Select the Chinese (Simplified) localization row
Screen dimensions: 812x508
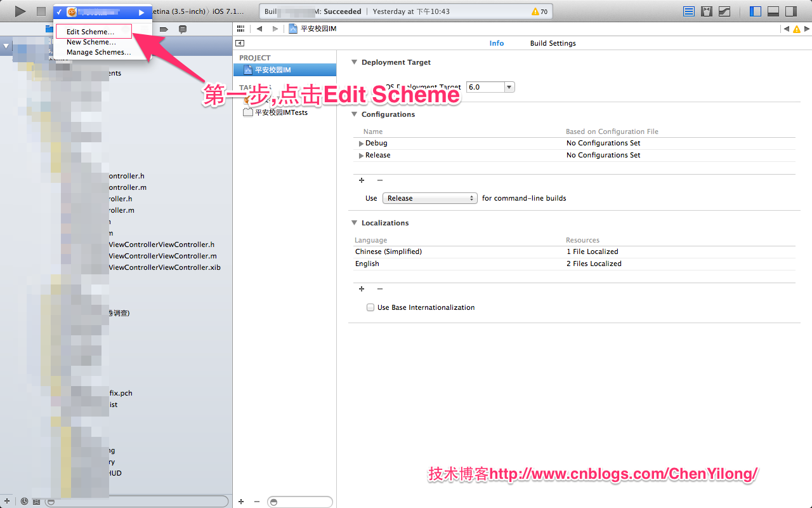(574, 251)
